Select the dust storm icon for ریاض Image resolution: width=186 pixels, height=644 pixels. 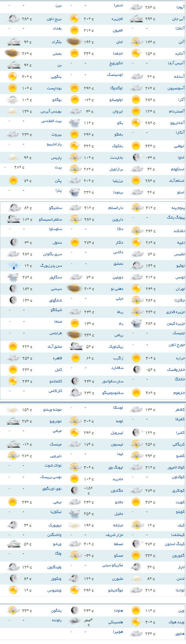(74, 335)
